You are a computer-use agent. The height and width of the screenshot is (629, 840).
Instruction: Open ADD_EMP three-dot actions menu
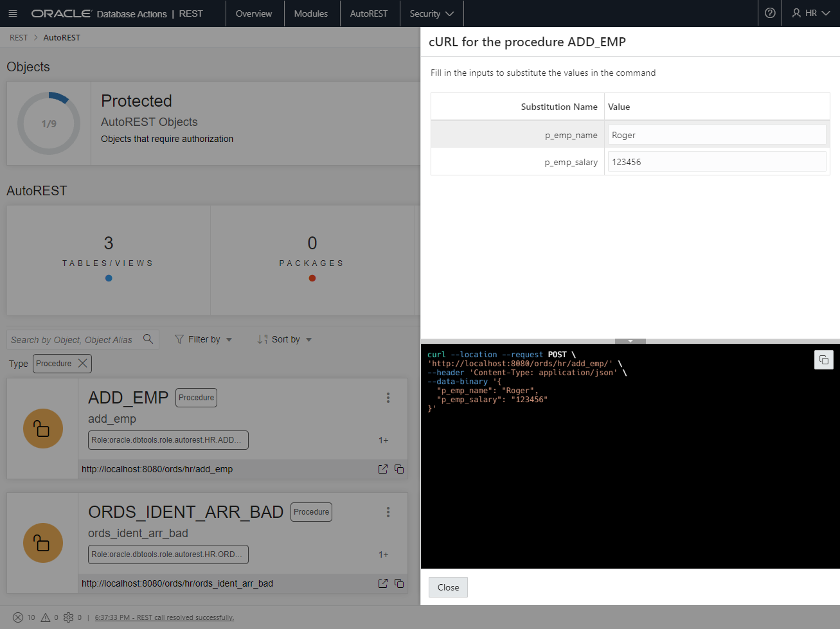(388, 398)
